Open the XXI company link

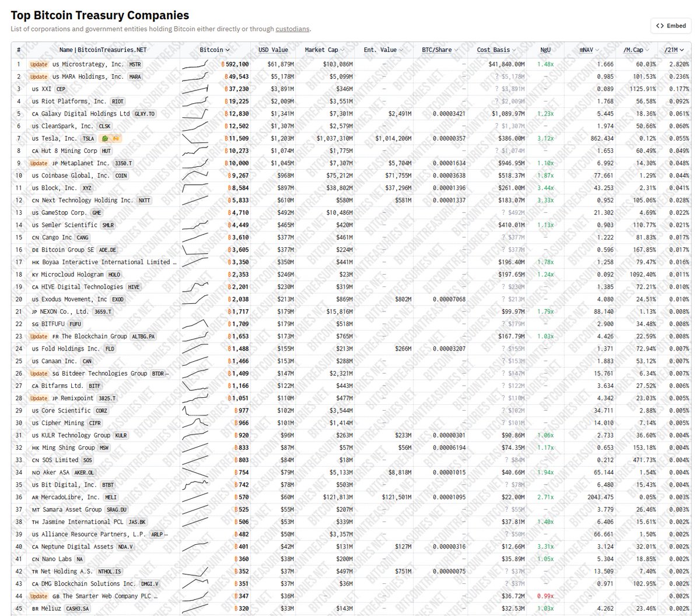coord(46,89)
